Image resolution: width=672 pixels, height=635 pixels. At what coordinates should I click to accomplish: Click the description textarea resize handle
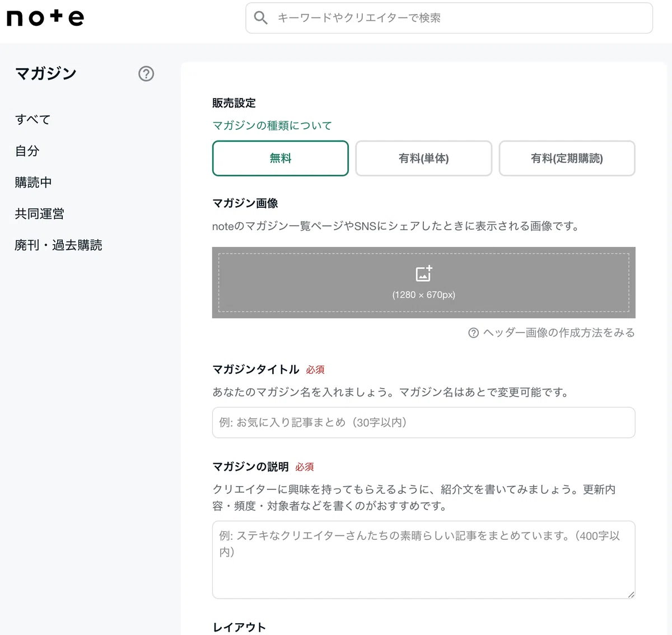coord(631,595)
